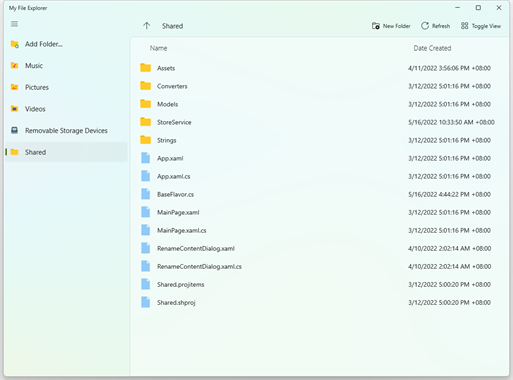513x380 pixels.
Task: Click the BaseFlavor.cs file icon
Action: click(x=145, y=194)
